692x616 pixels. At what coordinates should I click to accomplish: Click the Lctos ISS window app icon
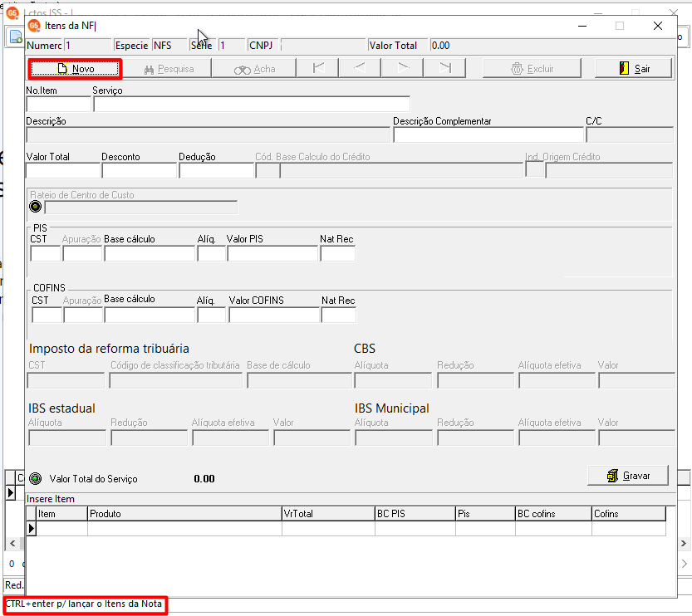click(x=12, y=12)
